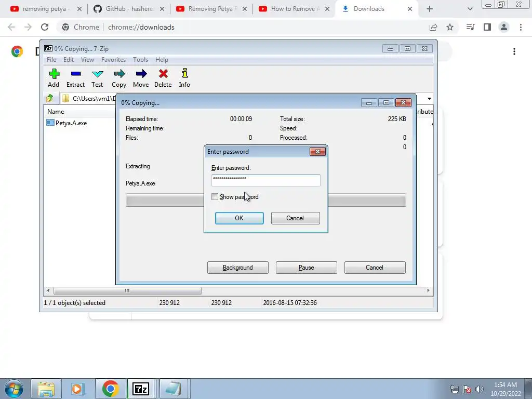Click the Test toolbar icon

[x=97, y=78]
